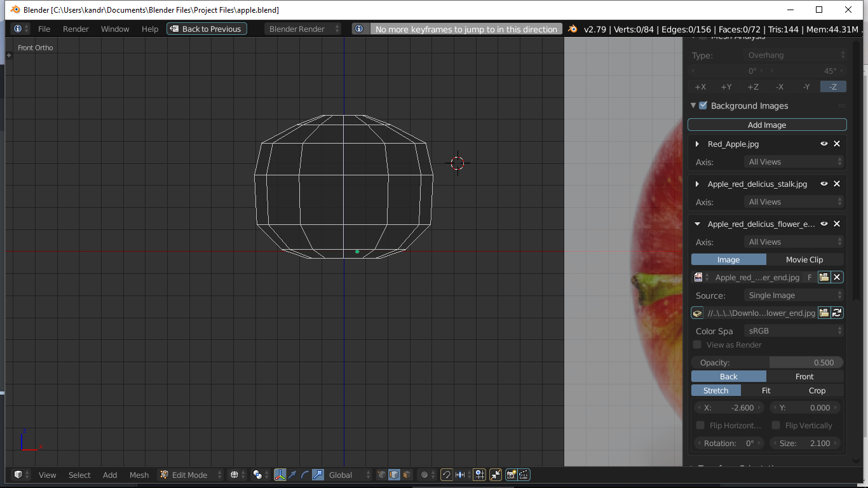Expand the Apple_red_delicius_stalk.jpg settings

(698, 184)
